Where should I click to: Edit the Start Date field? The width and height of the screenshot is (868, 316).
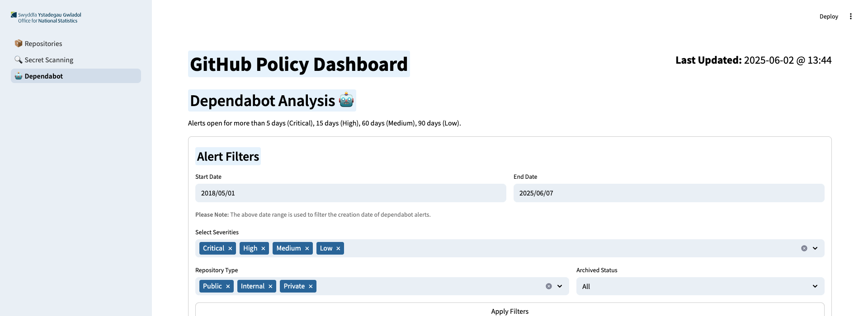(351, 193)
